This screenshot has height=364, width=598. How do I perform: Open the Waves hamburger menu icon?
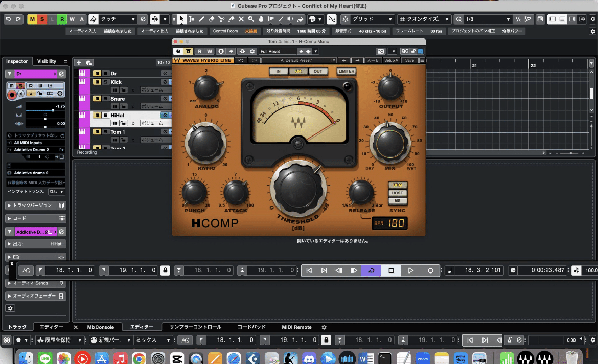pos(422,60)
